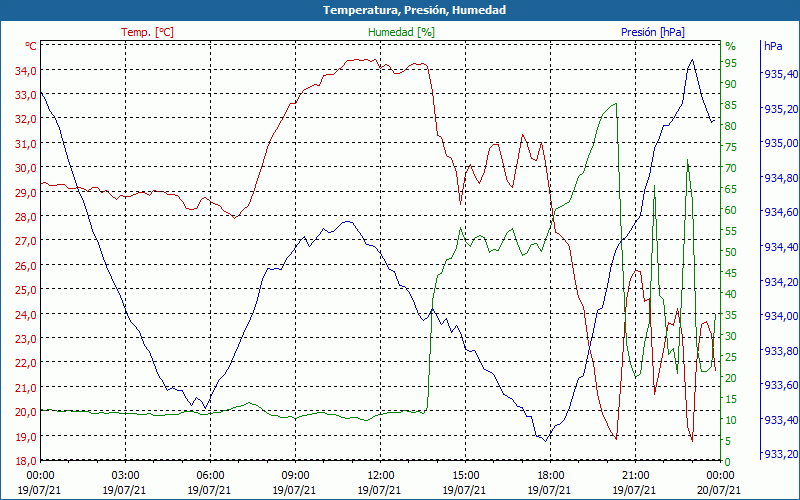Click the "85" humidity axis value
The width and height of the screenshot is (800, 500).
click(x=731, y=105)
